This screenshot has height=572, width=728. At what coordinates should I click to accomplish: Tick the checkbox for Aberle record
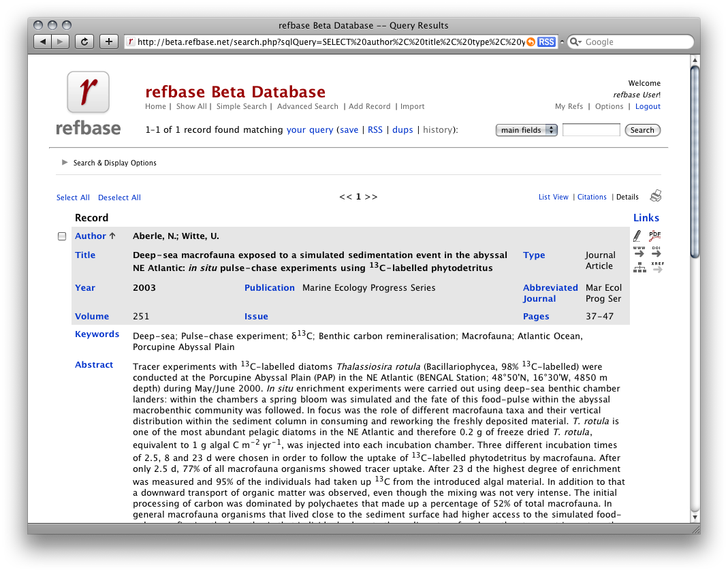pos(62,236)
